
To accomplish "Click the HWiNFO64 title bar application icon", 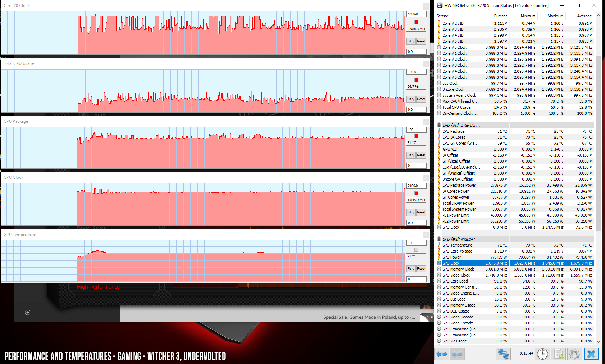I will (440, 5).
